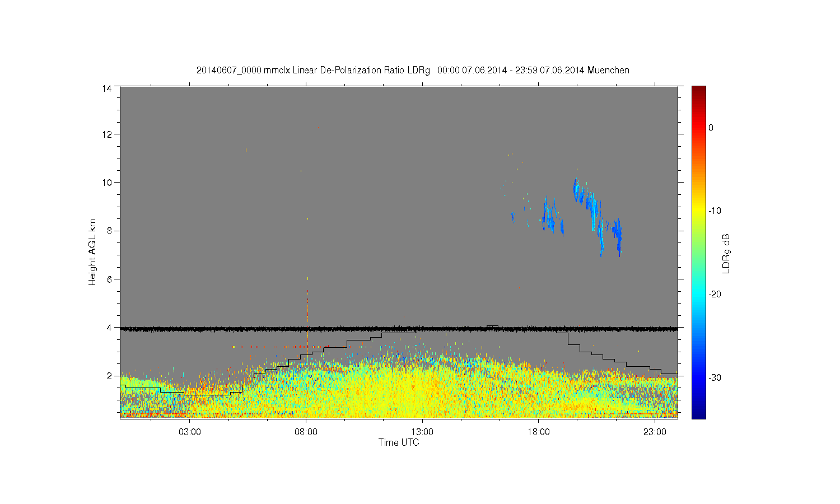Click the 13:00 time tick label
Viewport: 840px width, 504px height.
click(x=422, y=432)
